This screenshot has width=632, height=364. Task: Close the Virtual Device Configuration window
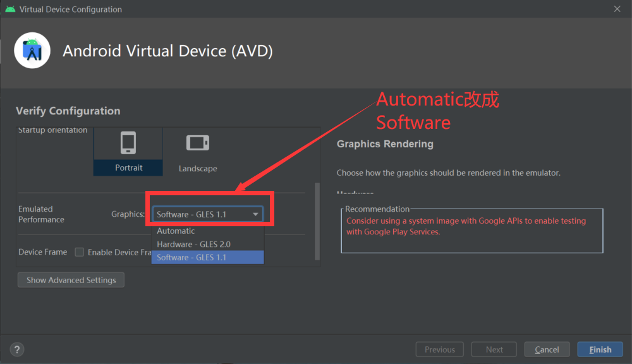[x=617, y=9]
